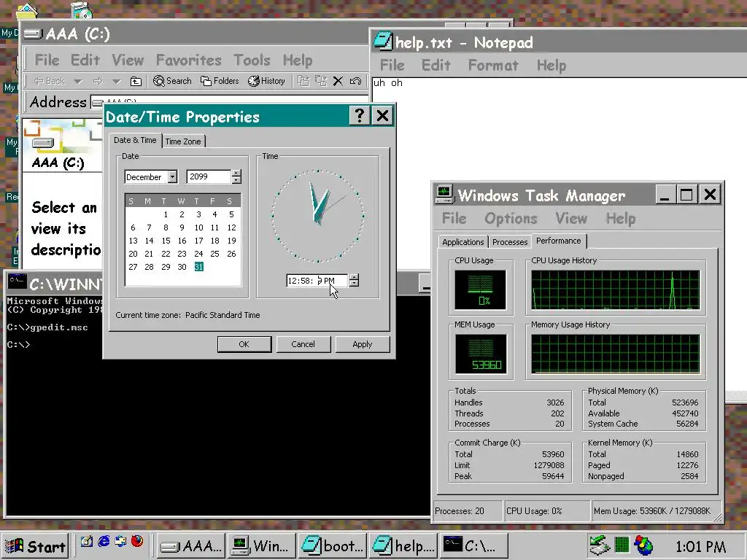Switch to AAA... taskbar button
This screenshot has height=560, width=747.
click(x=191, y=545)
